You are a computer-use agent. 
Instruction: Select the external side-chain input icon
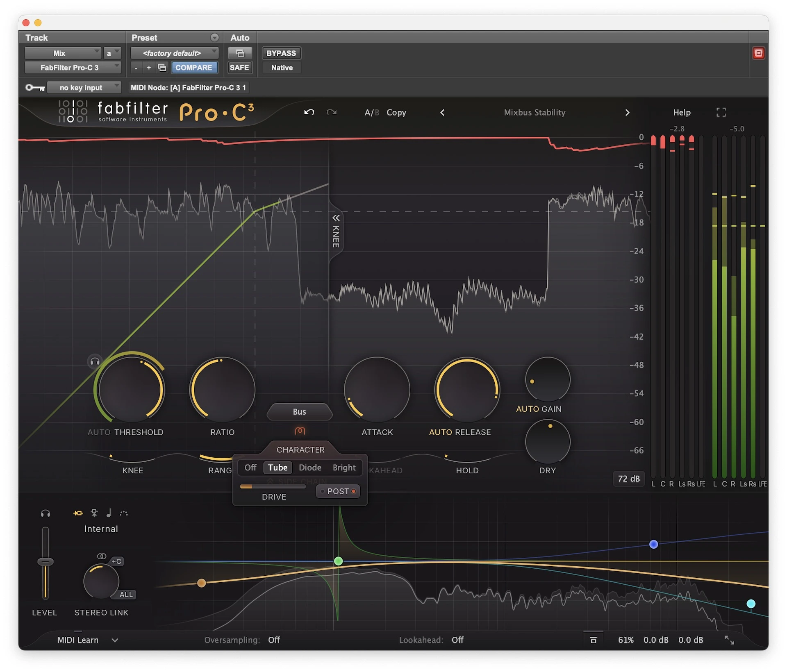pyautogui.click(x=94, y=513)
